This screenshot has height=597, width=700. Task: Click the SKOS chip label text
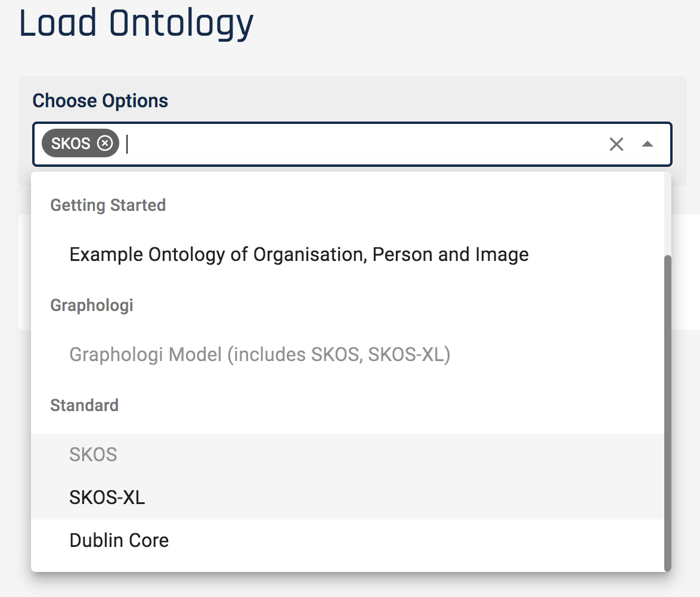[x=71, y=144]
